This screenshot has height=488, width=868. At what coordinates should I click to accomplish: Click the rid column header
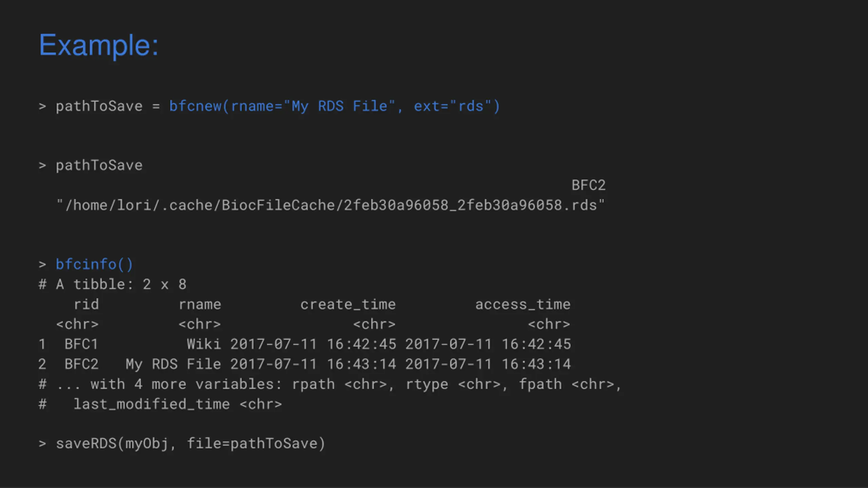pos(86,304)
